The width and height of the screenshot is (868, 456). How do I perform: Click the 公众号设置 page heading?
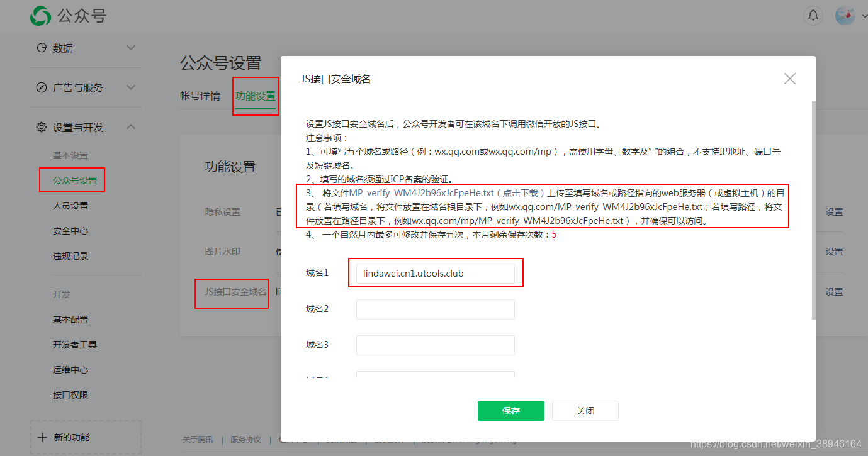[221, 63]
